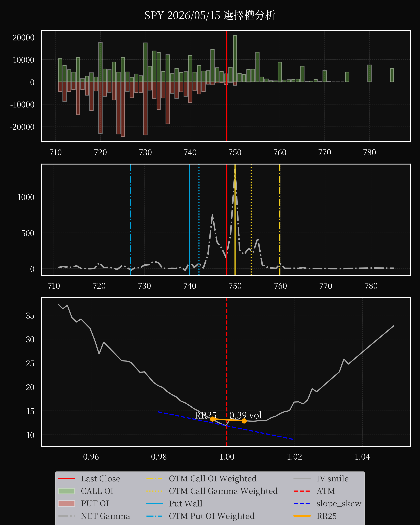
Task: Click the deepest red put OI bar at strike 725
Action: pyautogui.click(x=123, y=109)
